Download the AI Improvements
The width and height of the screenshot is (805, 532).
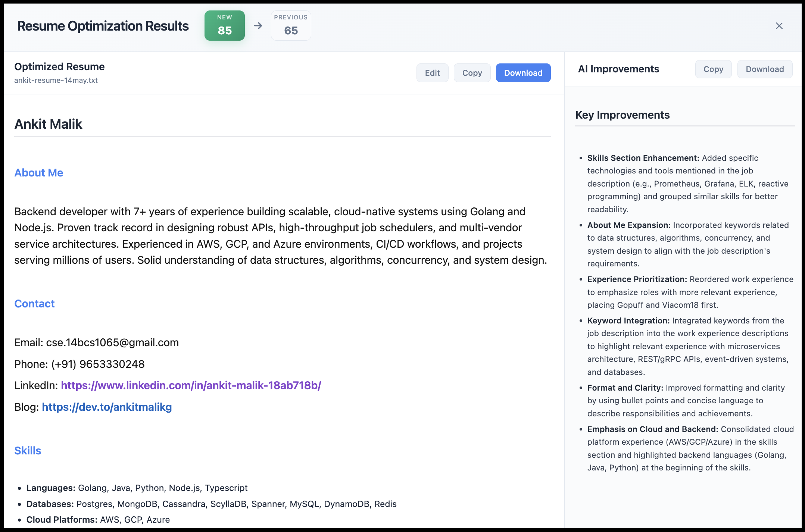765,69
